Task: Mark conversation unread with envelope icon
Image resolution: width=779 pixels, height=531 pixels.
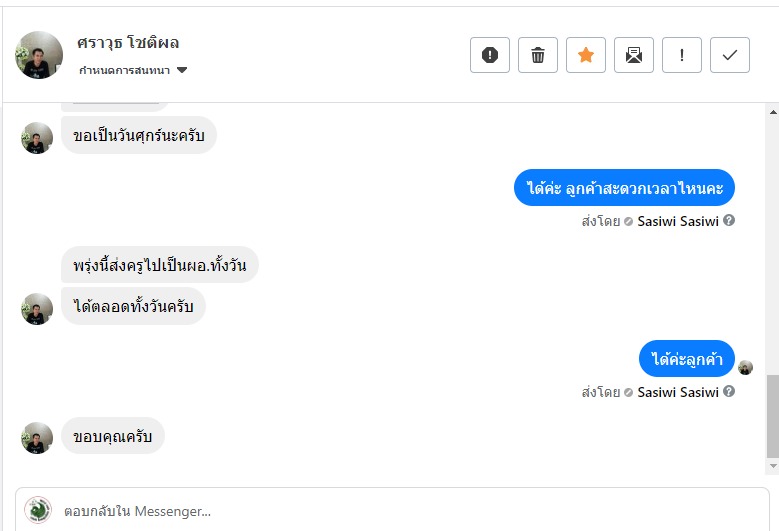Action: tap(634, 55)
